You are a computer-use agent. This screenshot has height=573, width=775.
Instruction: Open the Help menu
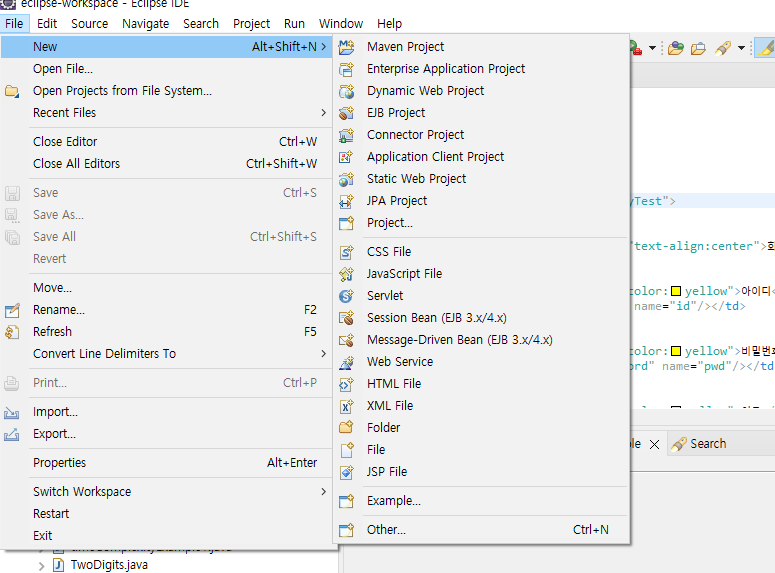coord(389,24)
